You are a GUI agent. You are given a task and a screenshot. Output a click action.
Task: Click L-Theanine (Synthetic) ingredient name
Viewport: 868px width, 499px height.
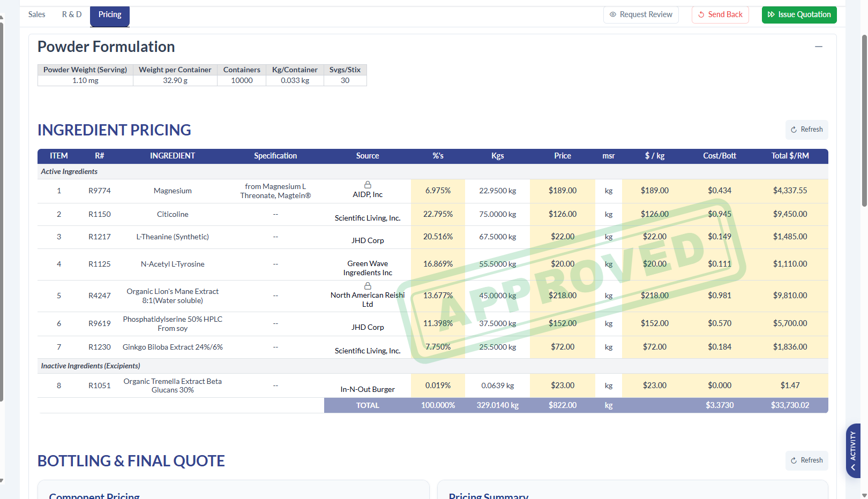[x=173, y=237]
